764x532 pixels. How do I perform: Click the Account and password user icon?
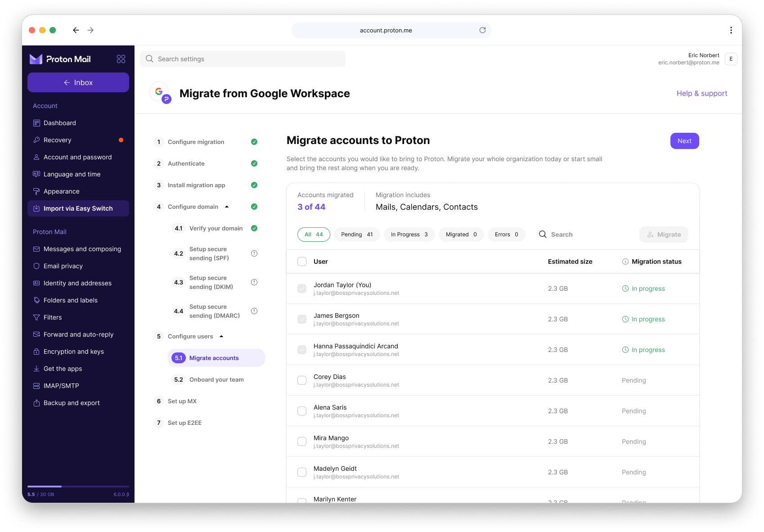pos(36,157)
